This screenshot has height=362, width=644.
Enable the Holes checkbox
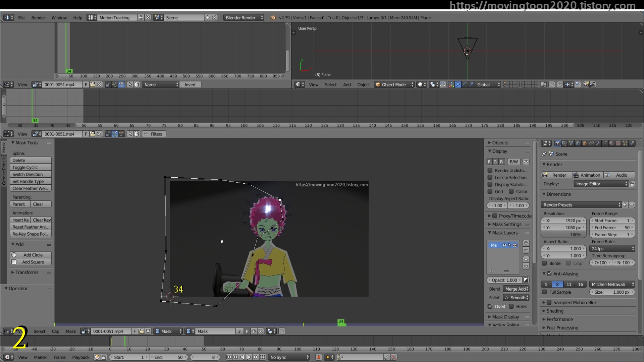tap(511, 306)
